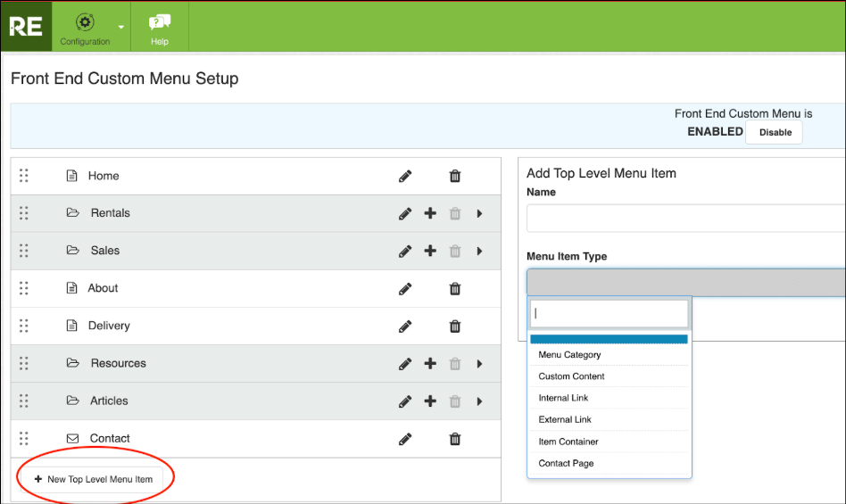Screen dimensions: 846x504
Task: Delete the About menu item via trash icon
Action: [455, 289]
